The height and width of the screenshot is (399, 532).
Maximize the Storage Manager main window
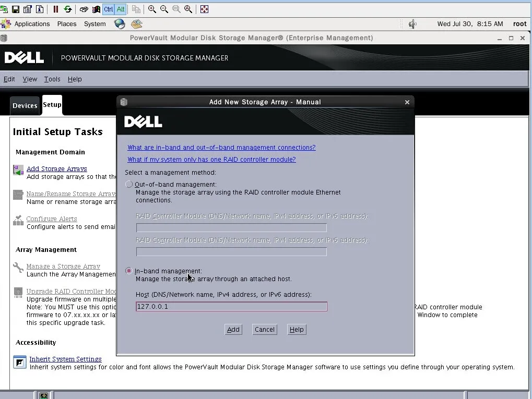(x=511, y=38)
